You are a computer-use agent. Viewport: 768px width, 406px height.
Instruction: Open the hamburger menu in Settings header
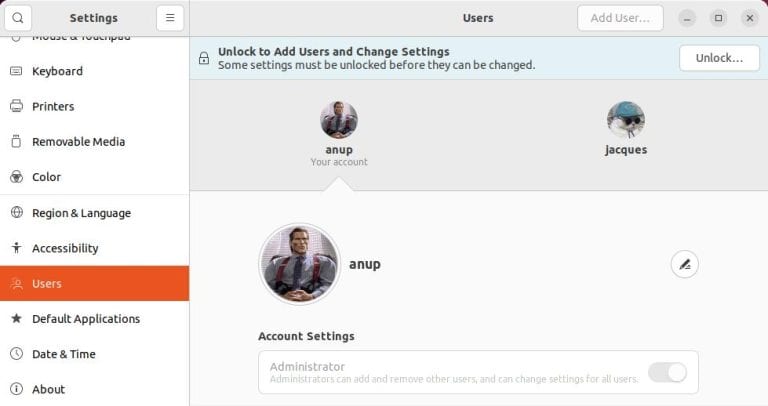click(170, 18)
